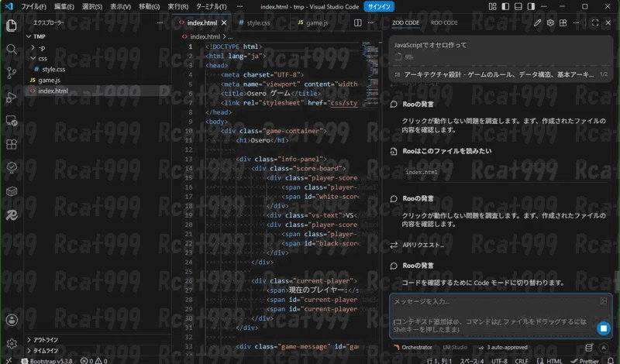This screenshot has width=620, height=364.
Task: Open the ターミナル(T) menu
Action: coord(212,6)
